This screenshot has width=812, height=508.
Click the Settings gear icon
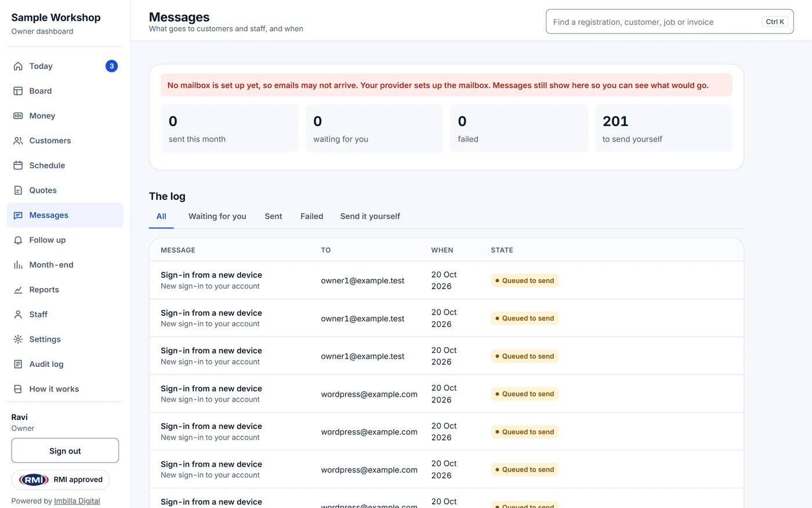18,339
